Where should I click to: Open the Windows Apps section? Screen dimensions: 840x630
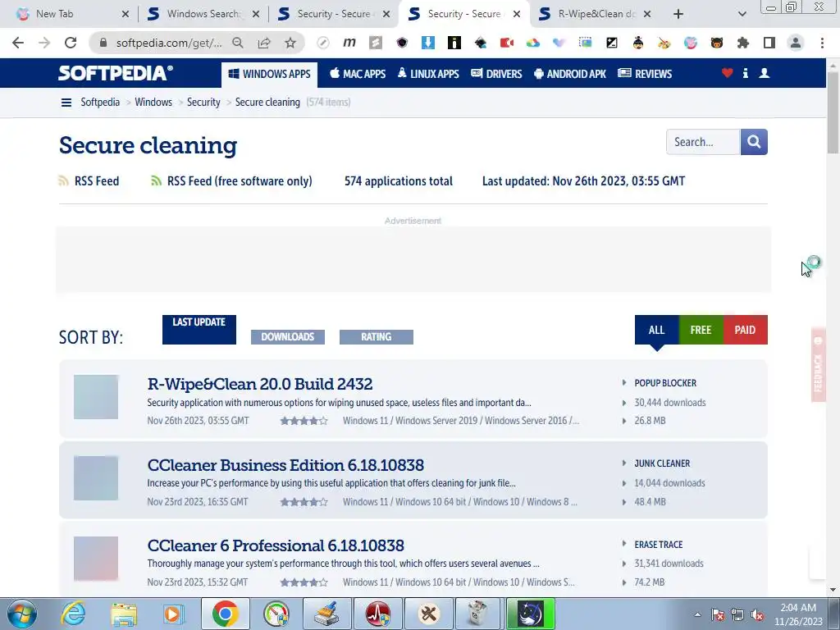point(269,74)
